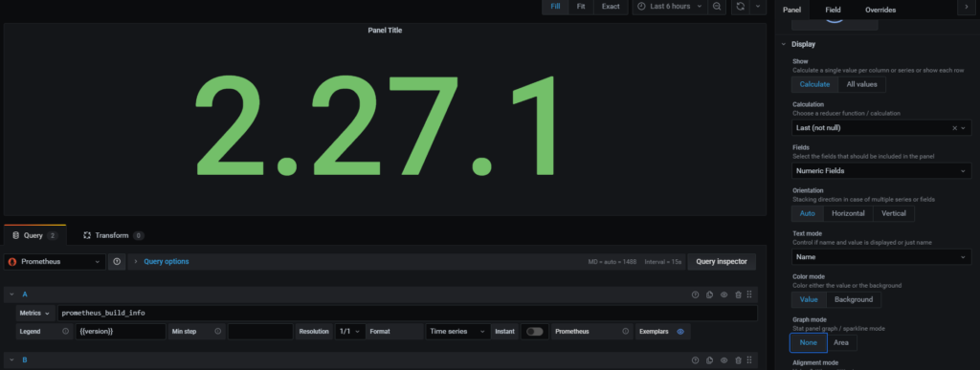980x370 pixels.
Task: Click the prometheus_build_info query field
Action: click(407, 314)
